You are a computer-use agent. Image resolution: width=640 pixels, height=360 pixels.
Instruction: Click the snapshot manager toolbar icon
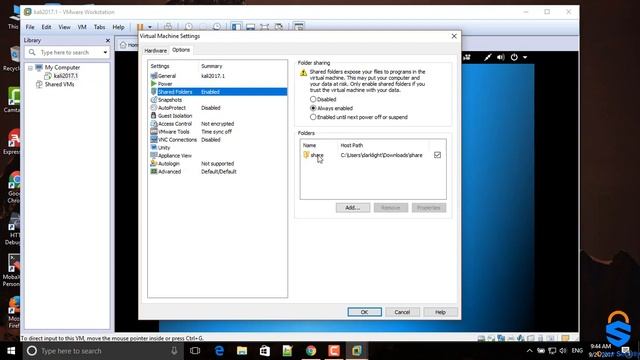217,27
